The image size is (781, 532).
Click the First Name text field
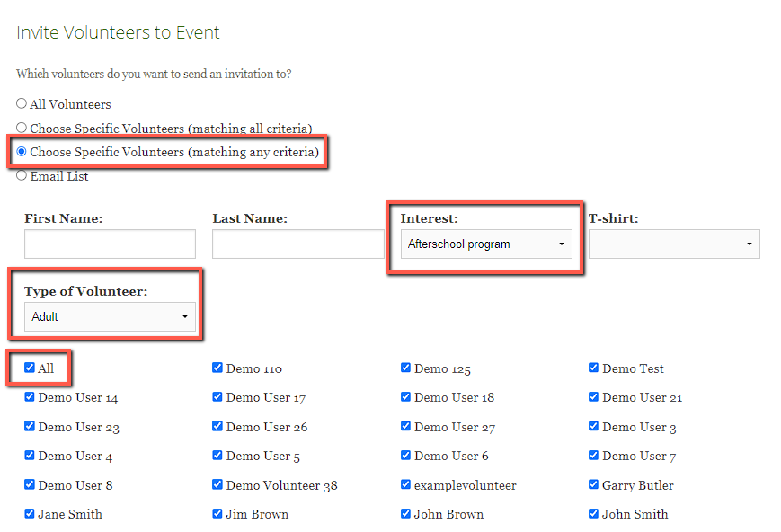click(x=110, y=244)
